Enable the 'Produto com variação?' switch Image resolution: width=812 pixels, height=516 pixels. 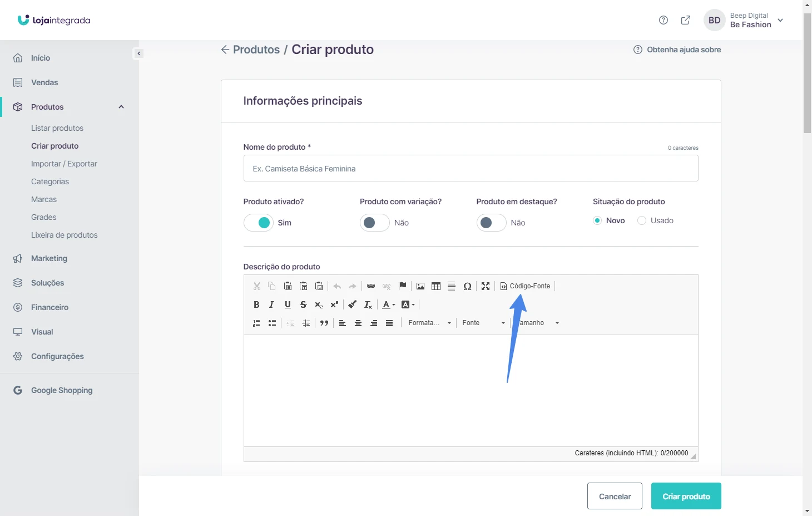point(375,223)
